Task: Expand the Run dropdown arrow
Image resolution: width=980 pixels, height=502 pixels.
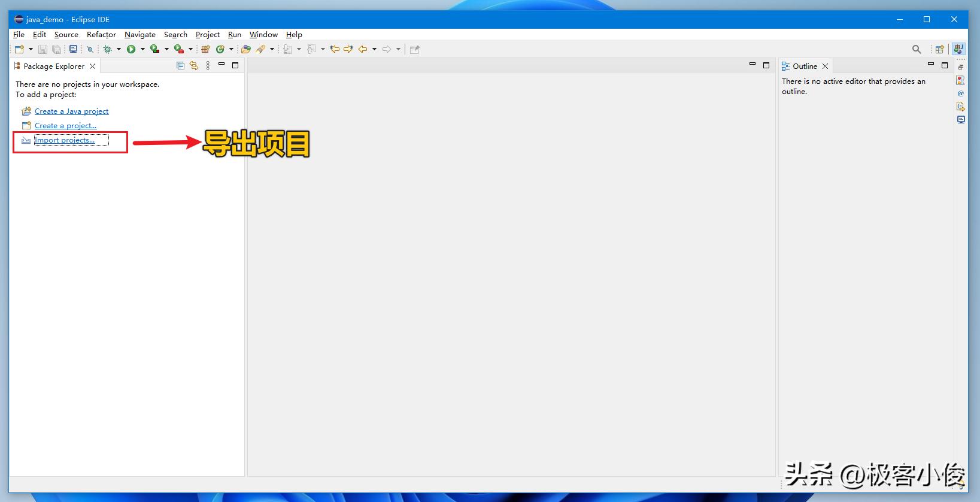Action: click(x=142, y=49)
